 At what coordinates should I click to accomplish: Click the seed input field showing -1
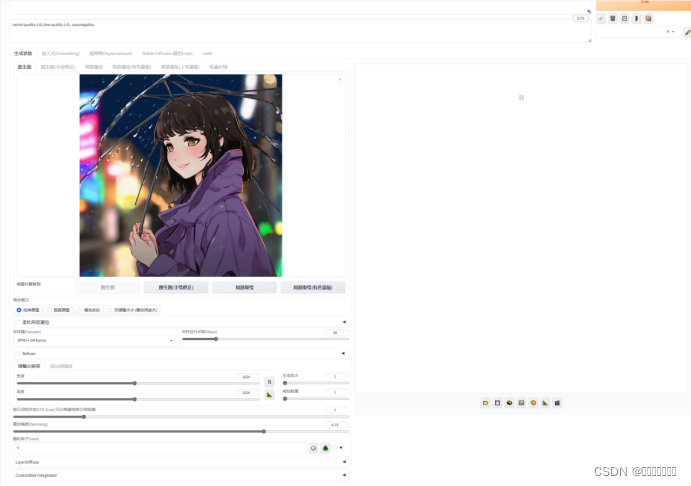tap(160, 448)
